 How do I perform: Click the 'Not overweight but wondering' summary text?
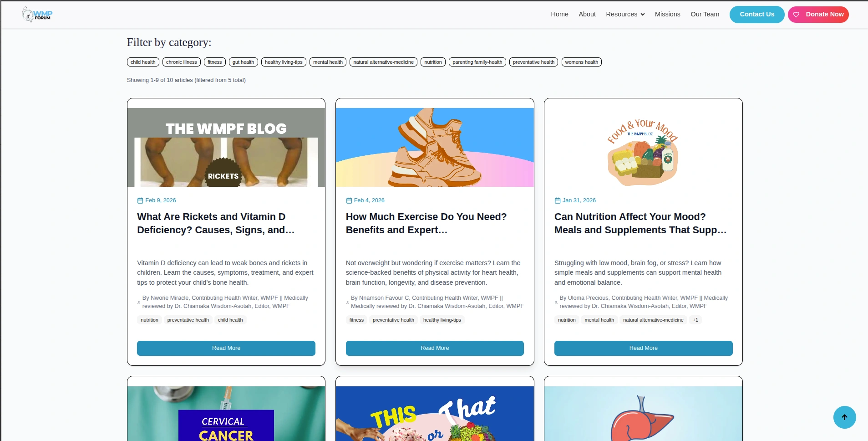pyautogui.click(x=433, y=273)
